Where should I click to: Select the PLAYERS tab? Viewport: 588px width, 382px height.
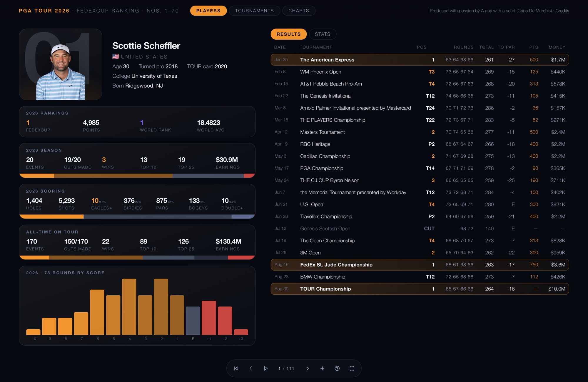tap(208, 11)
